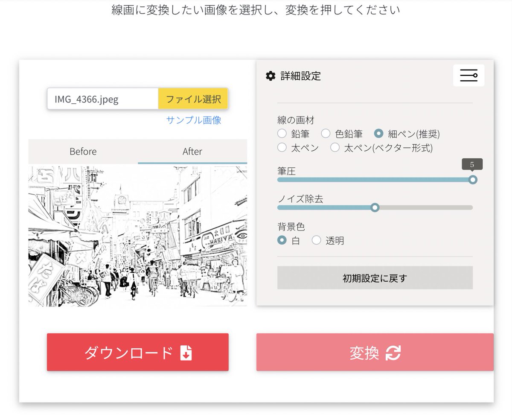Click the 筆圧 value tooltip showing 5

pyautogui.click(x=472, y=164)
